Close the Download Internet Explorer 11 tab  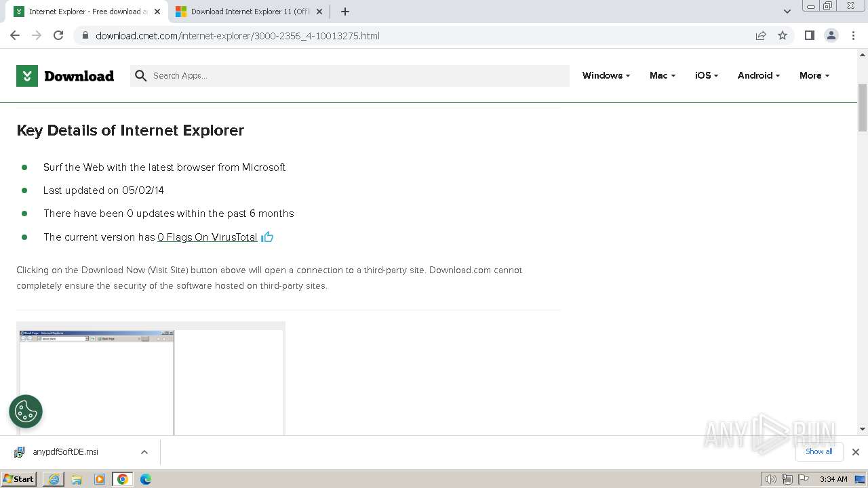tap(319, 12)
